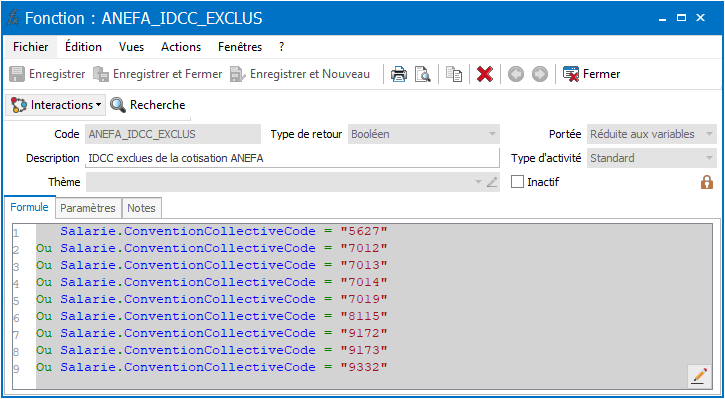The width and height of the screenshot is (725, 399).
Task: Open the Vues menu
Action: pyautogui.click(x=131, y=47)
